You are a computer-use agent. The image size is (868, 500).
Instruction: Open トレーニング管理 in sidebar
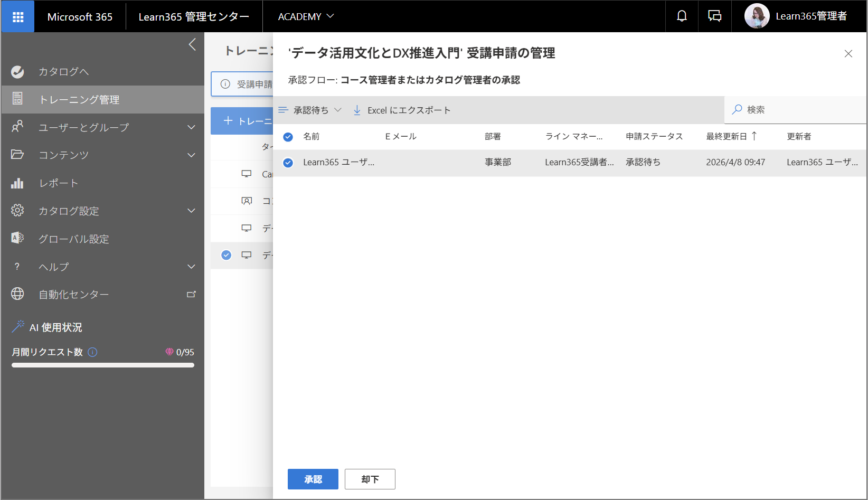click(x=103, y=99)
